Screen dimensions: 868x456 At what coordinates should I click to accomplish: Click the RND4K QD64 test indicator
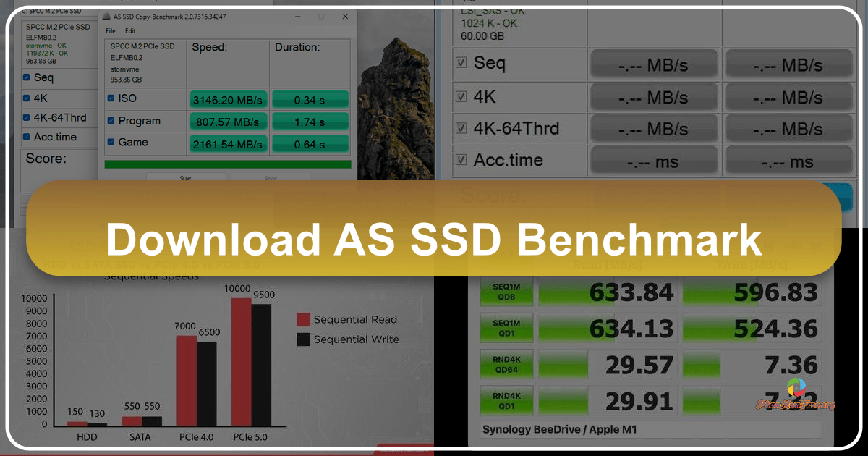coord(506,364)
